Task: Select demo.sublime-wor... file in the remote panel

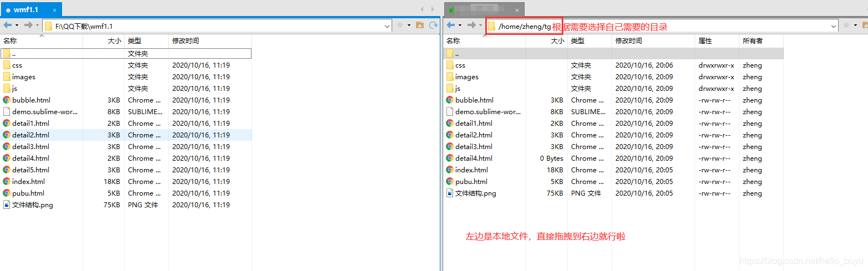Action: coord(614,111)
